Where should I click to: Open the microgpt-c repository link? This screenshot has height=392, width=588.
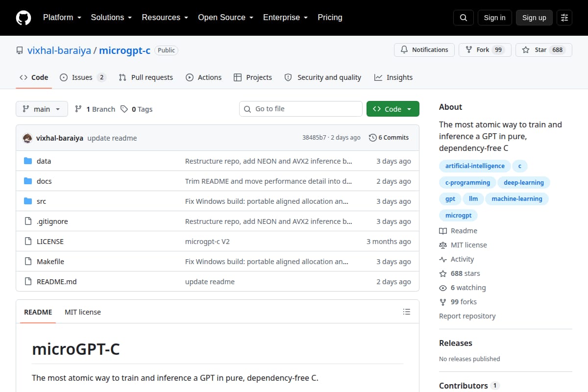pos(125,50)
